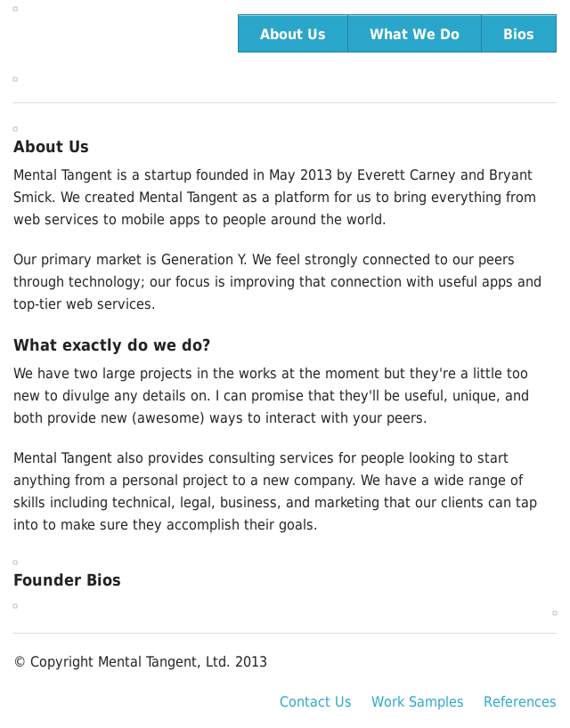Click the What exactly do we do? heading
Screen dimensions: 570x728
(111, 345)
